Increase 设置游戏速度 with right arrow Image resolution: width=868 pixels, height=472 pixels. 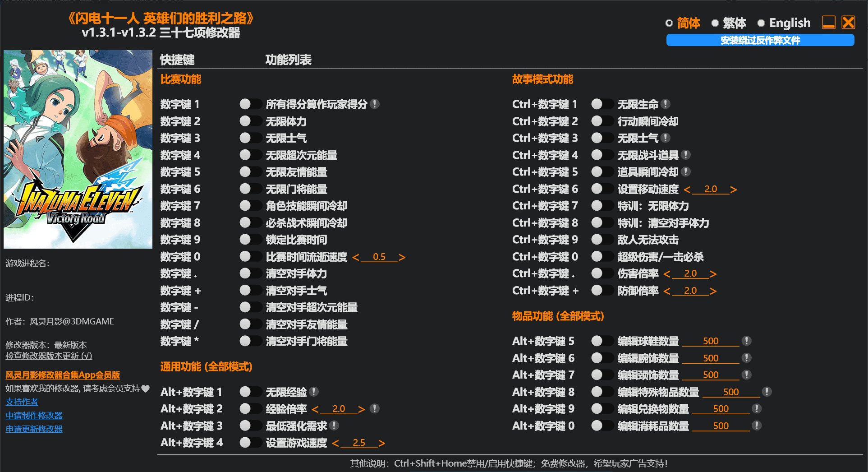tap(382, 443)
